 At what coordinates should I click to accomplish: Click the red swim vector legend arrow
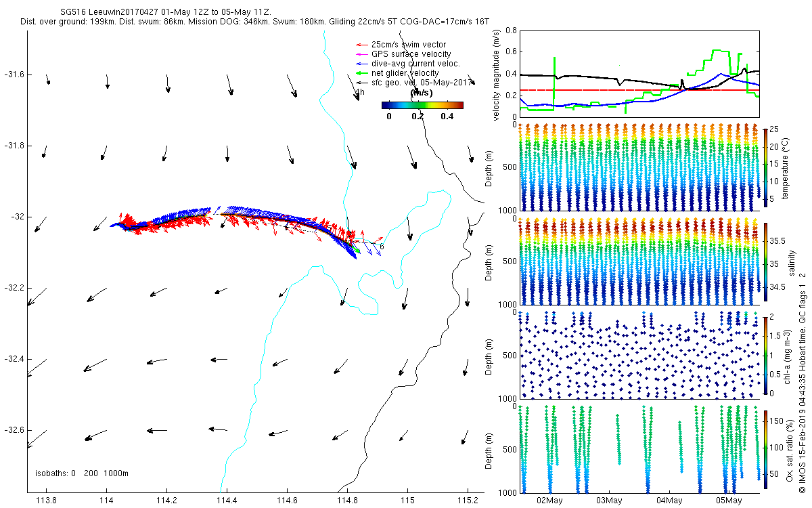(361, 45)
